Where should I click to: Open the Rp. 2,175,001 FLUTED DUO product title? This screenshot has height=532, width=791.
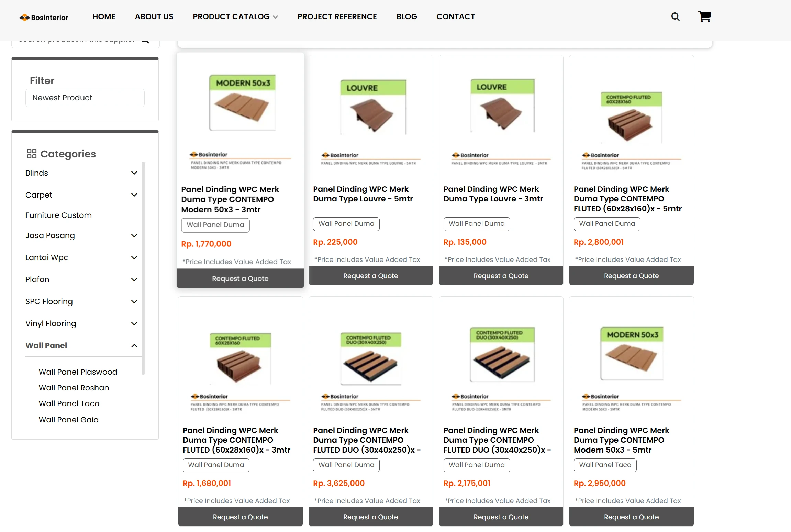click(x=497, y=440)
